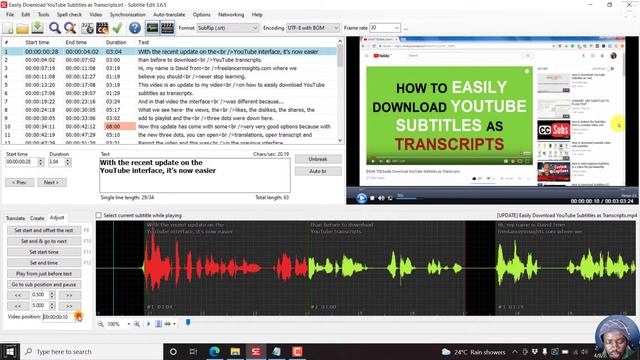Click the CC film clapper toolbar icon
Screen dimensions: 640x360
click(102, 28)
